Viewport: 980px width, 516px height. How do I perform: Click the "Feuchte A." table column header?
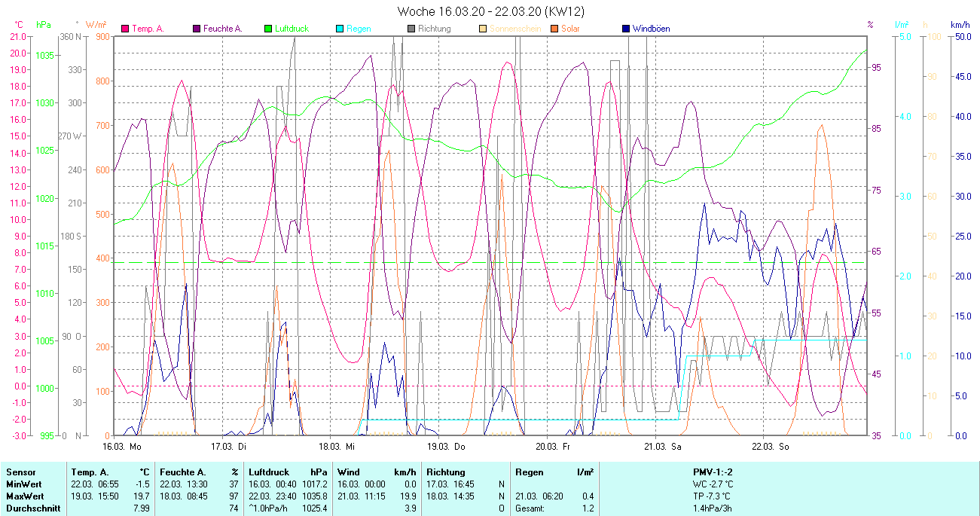pos(183,472)
